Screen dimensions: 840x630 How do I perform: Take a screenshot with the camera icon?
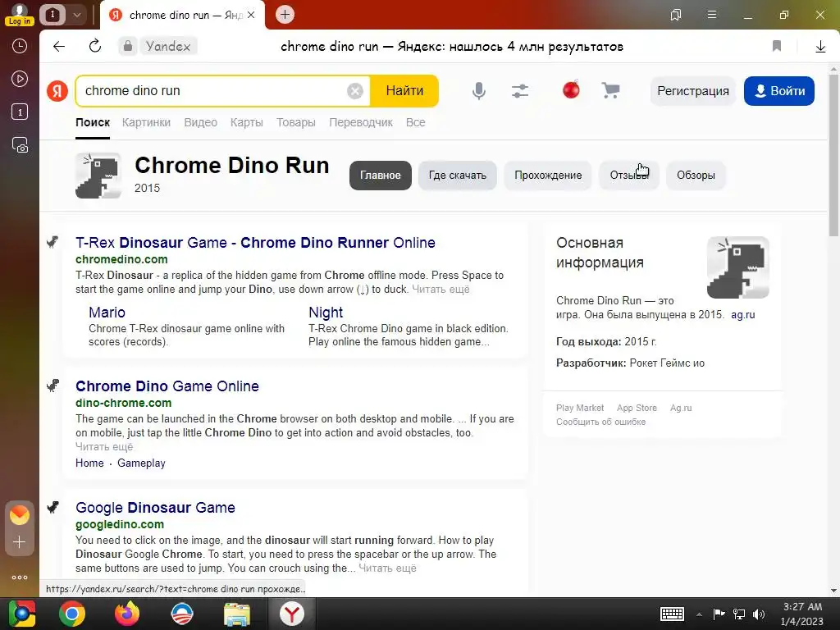coord(20,145)
